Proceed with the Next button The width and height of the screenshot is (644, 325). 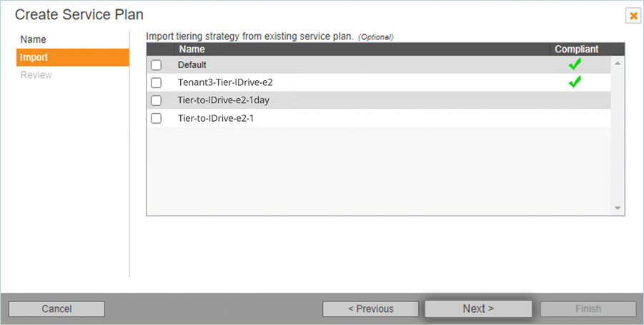pyautogui.click(x=478, y=309)
